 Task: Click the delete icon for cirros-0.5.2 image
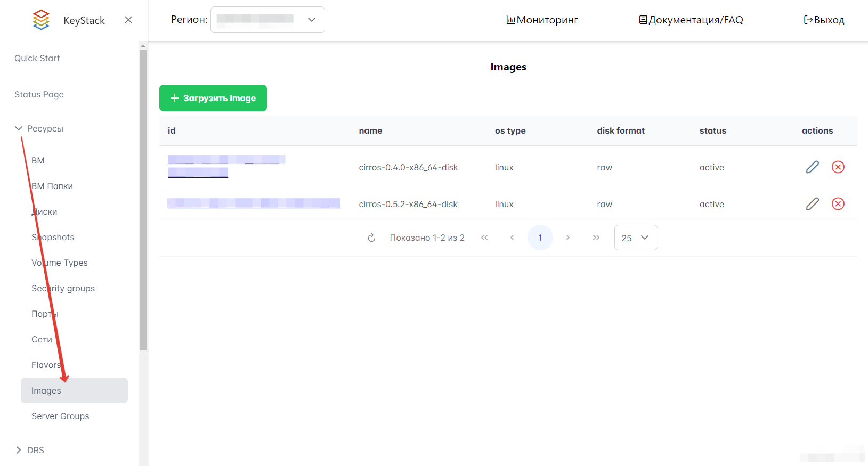pos(838,204)
